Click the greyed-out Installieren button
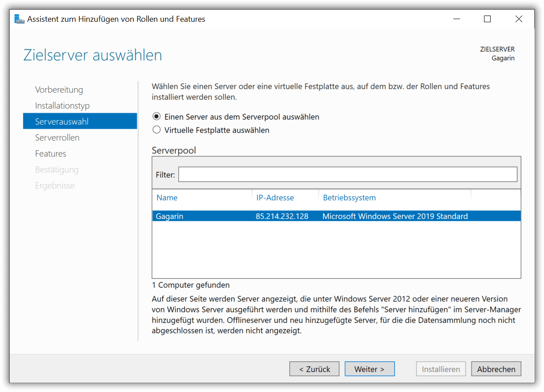The width and height of the screenshot is (544, 392). point(441,369)
